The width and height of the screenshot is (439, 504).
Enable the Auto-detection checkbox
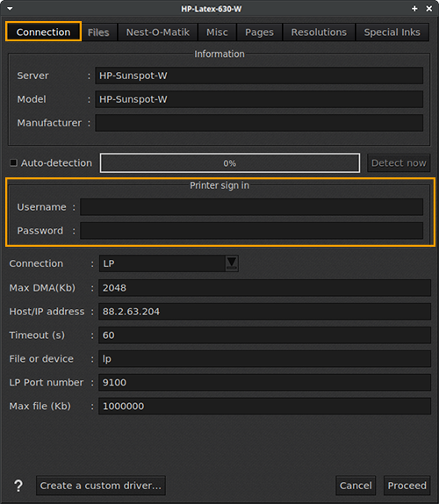pyautogui.click(x=13, y=162)
